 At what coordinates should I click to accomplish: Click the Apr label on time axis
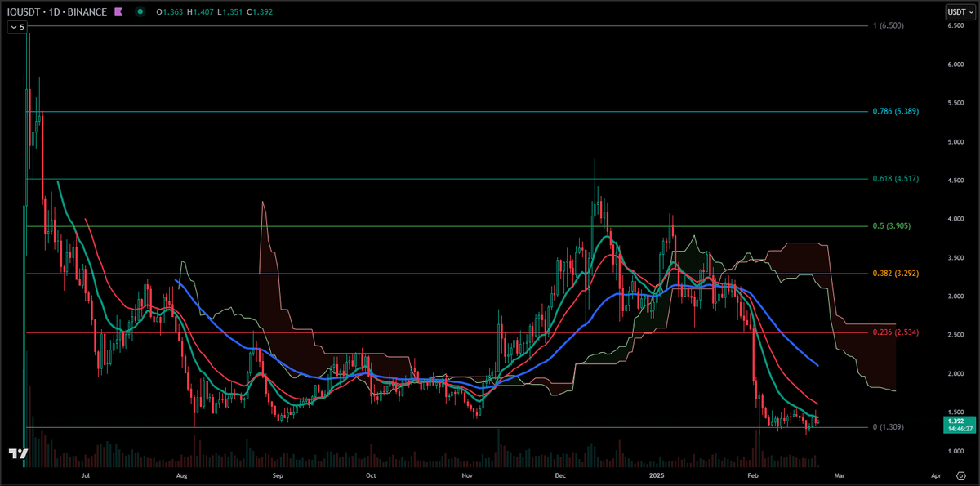click(936, 474)
